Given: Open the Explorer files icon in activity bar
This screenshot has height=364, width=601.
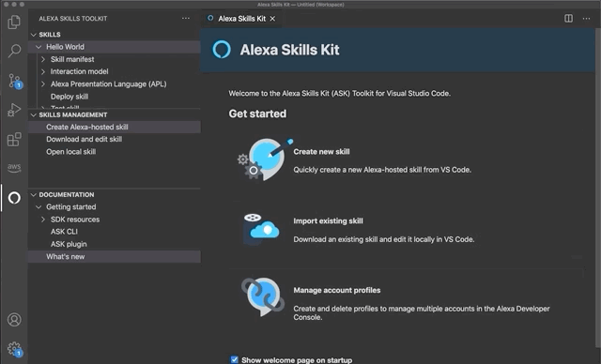Looking at the screenshot, I should (x=14, y=22).
